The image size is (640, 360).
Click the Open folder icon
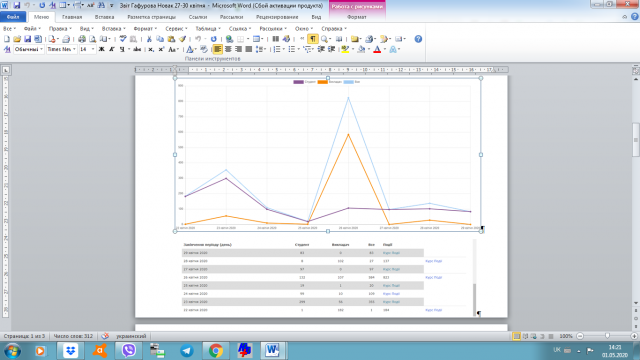coord(17,39)
